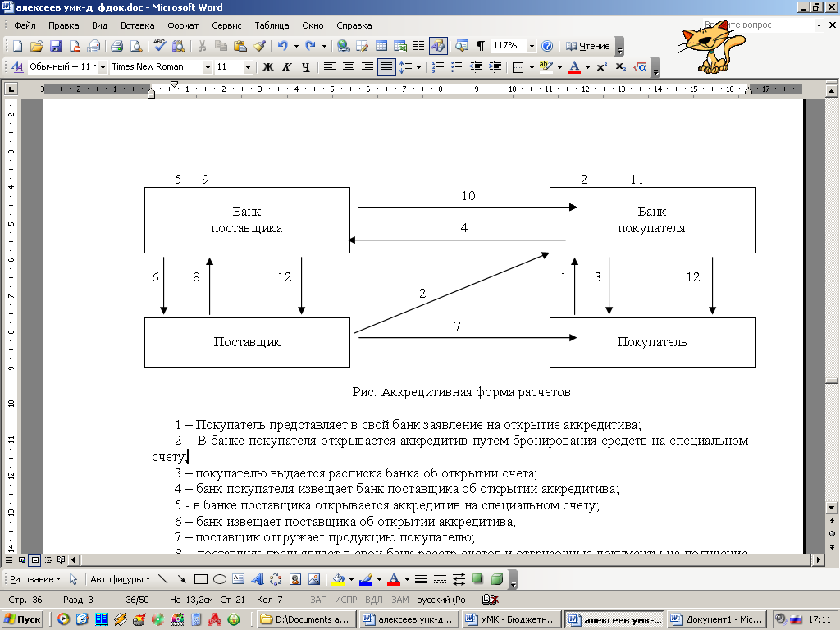The height and width of the screenshot is (630, 840).
Task: Open the Правка menu
Action: (64, 25)
